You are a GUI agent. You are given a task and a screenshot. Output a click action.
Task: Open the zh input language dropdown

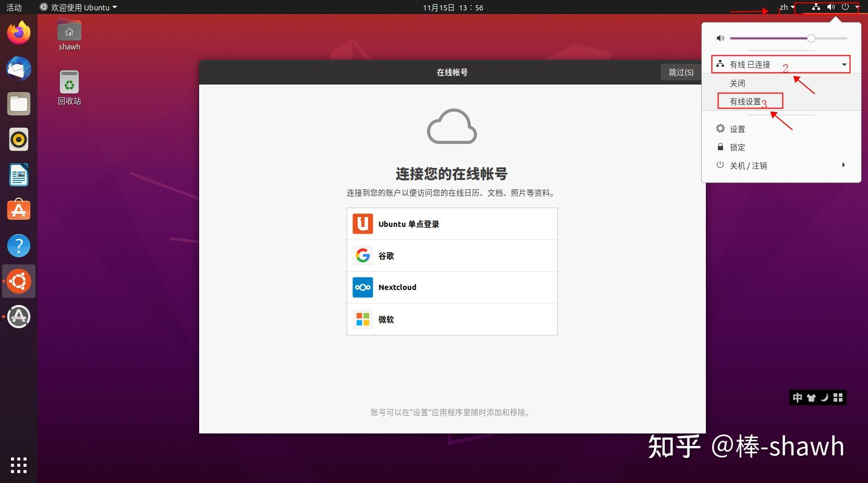pos(785,7)
